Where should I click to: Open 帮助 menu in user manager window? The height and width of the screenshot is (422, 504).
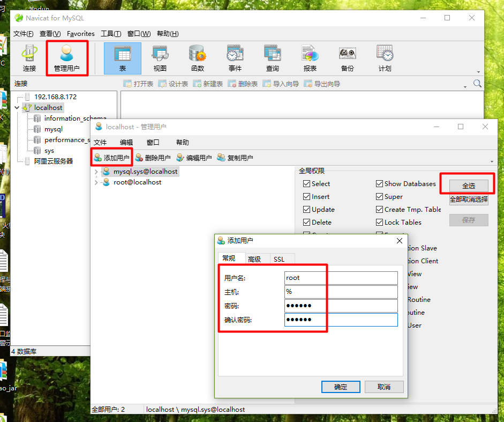click(x=182, y=142)
